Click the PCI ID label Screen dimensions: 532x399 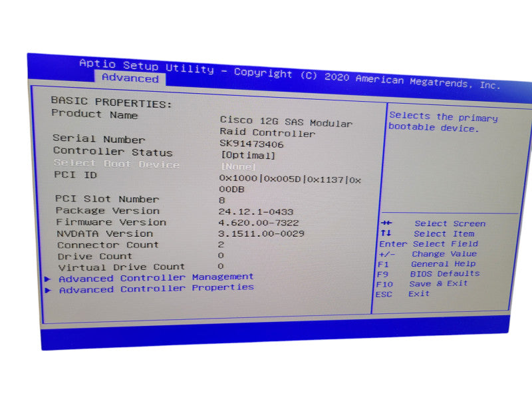tap(75, 175)
